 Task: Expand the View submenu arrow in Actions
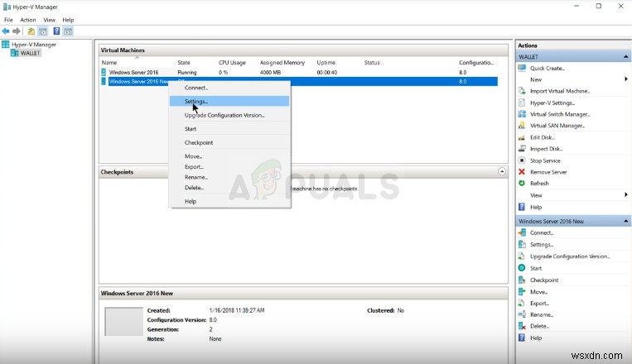626,195
